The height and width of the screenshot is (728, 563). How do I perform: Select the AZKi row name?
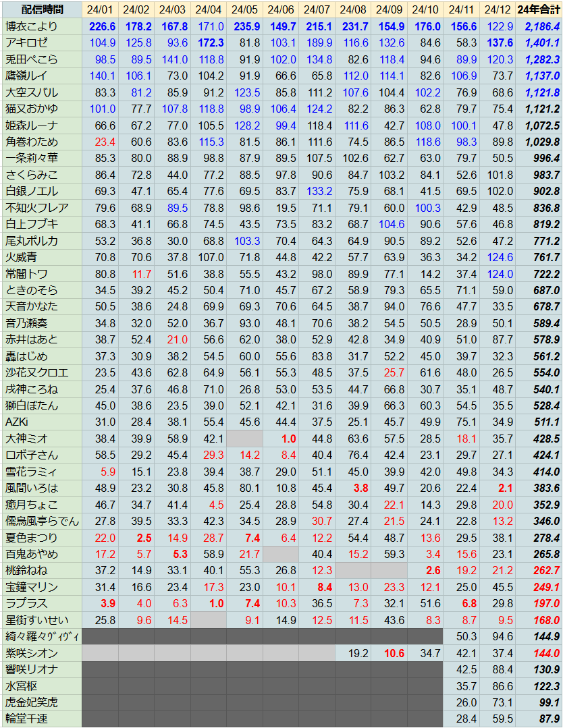43,422
